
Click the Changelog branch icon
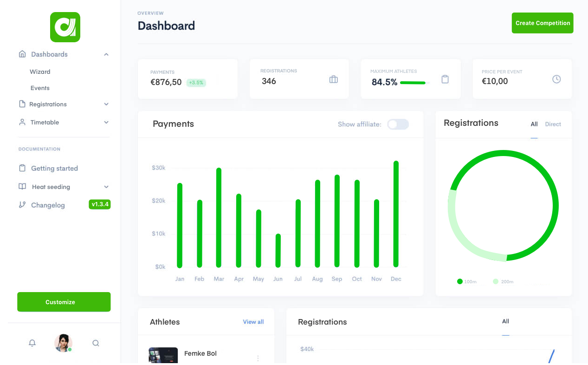(22, 205)
